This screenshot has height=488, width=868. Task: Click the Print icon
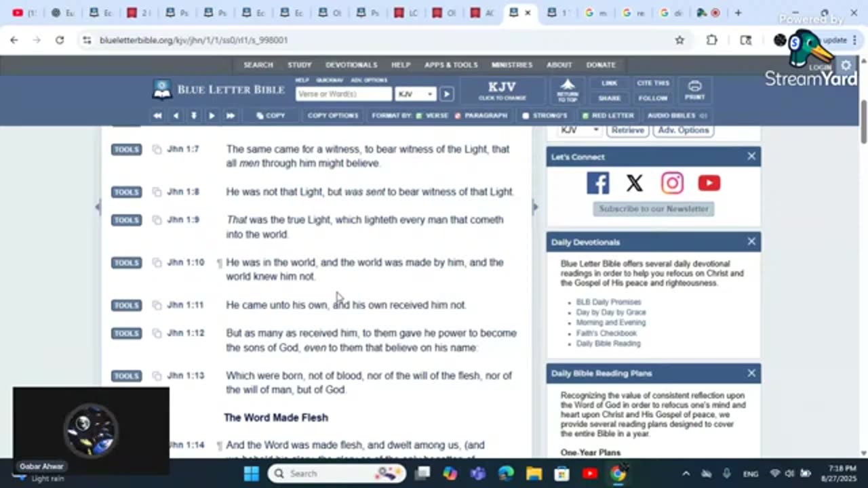tap(694, 90)
